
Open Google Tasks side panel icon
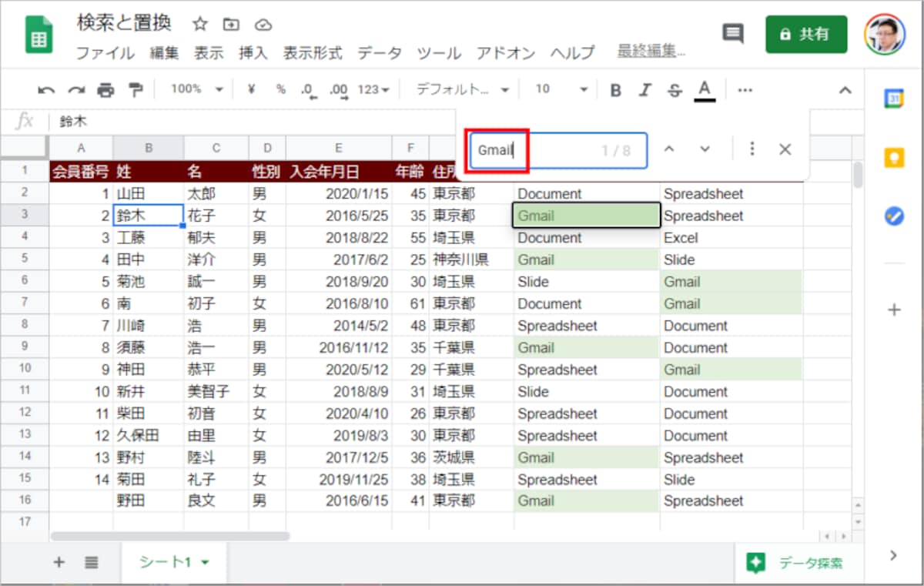pyautogui.click(x=894, y=216)
